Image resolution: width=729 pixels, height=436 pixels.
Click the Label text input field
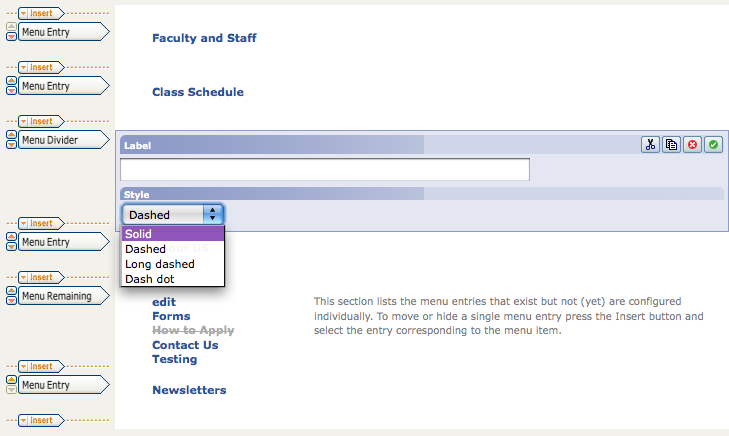(x=325, y=170)
